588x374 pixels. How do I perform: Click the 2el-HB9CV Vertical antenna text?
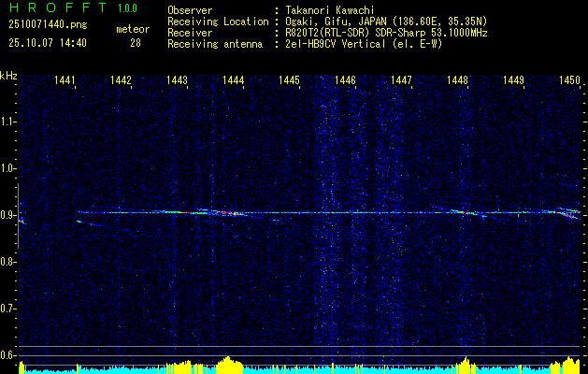[364, 44]
